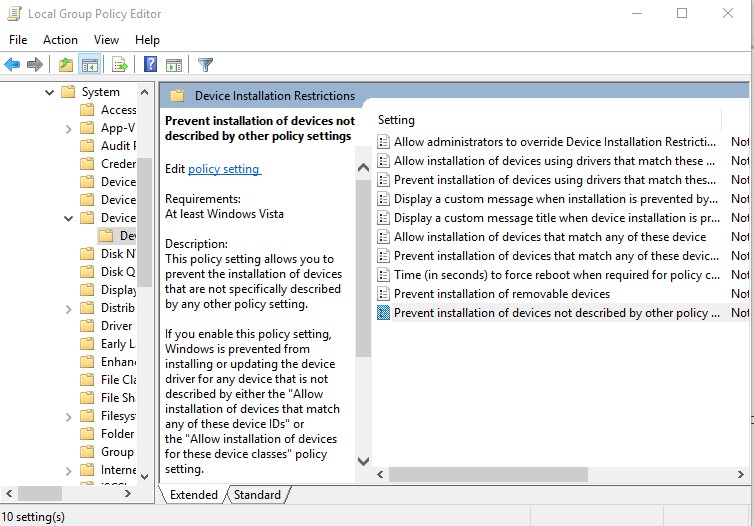The height and width of the screenshot is (526, 754).
Task: Click the description pane vertical scrollbar thumb
Action: click(364, 268)
